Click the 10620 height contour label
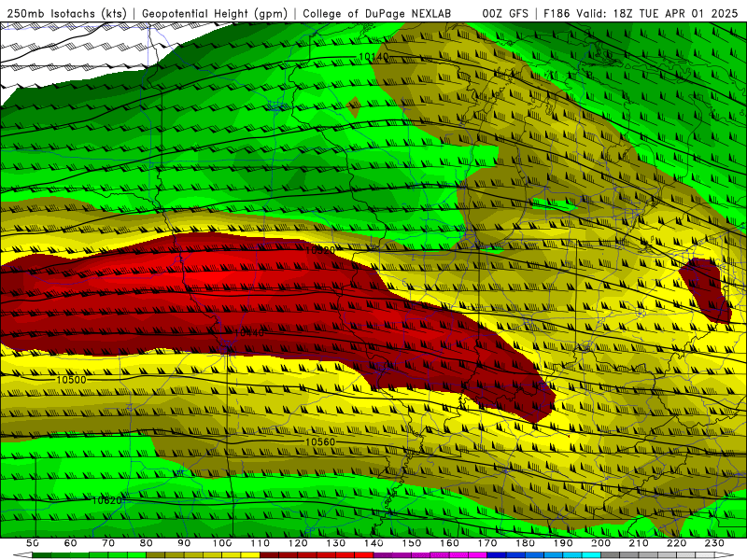 point(107,500)
